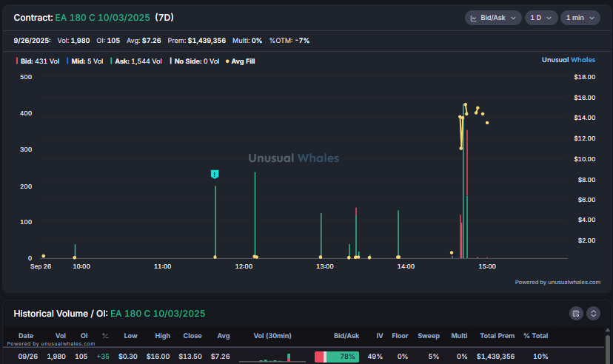Sort by the Sweep column header
The width and height of the screenshot is (613, 364).
(x=429, y=336)
